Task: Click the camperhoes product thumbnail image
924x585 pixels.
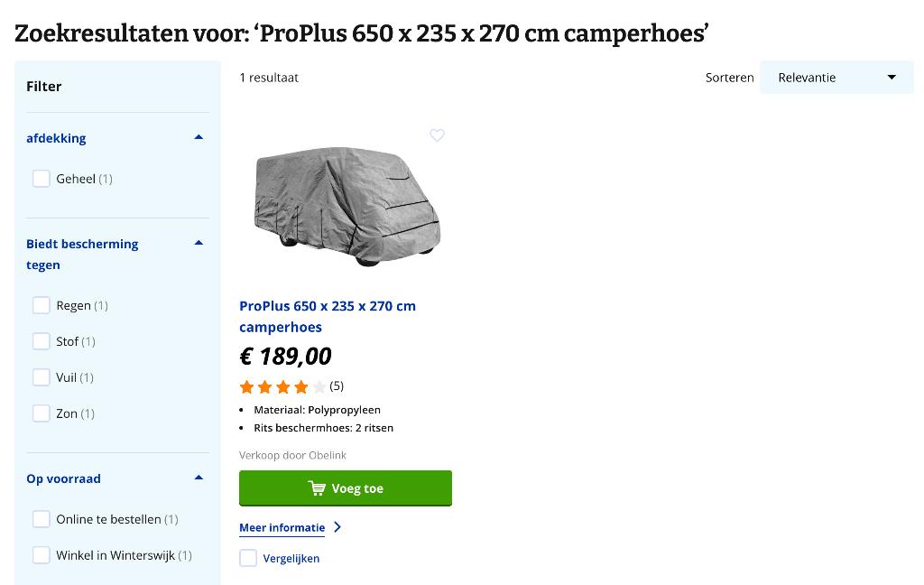Action: 346,206
